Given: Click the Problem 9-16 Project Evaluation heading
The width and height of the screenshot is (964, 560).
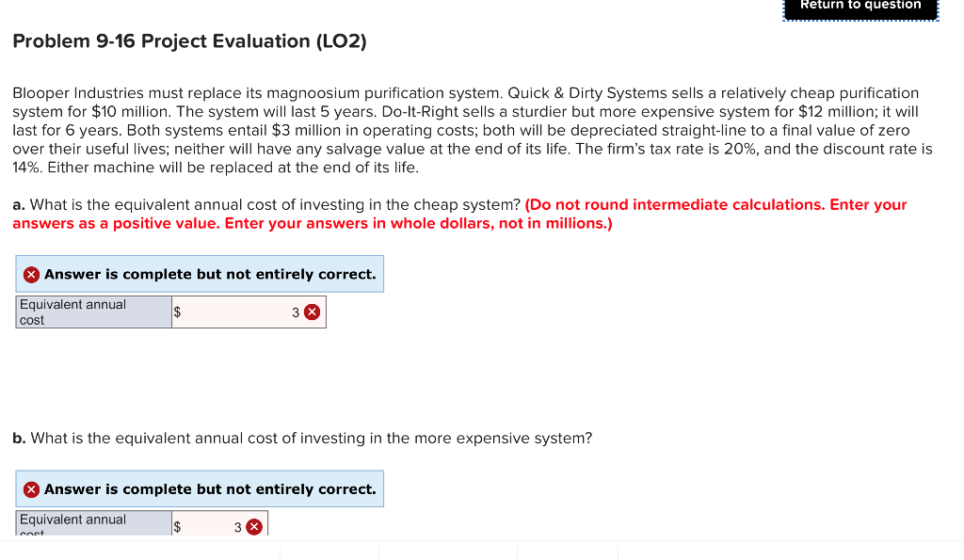Looking at the screenshot, I should (x=188, y=40).
